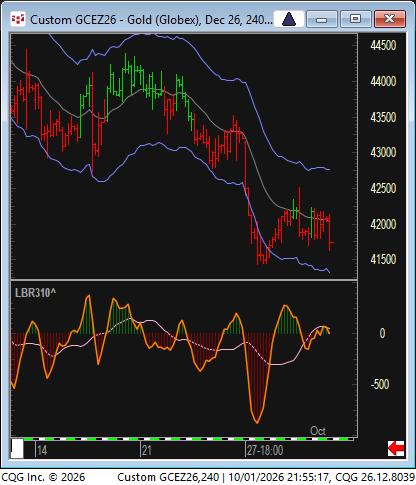Click the Oct month label

pos(318,431)
